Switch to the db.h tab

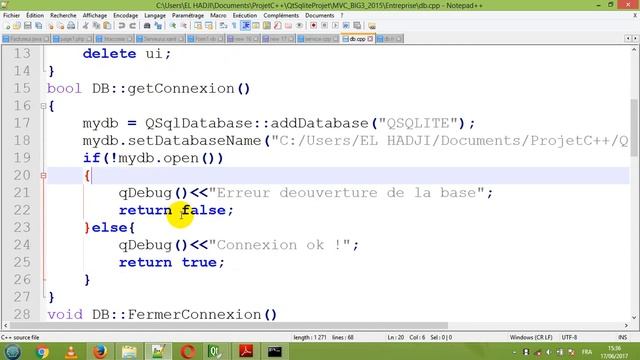point(389,39)
